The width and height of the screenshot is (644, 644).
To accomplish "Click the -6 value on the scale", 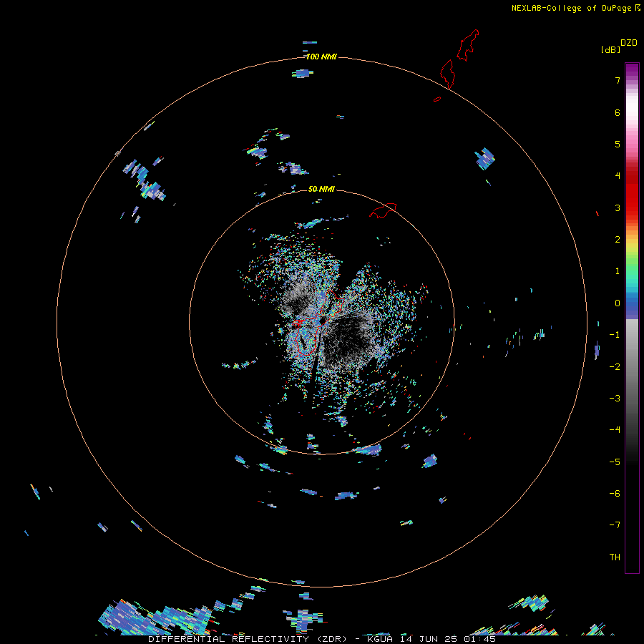I will (x=615, y=494).
